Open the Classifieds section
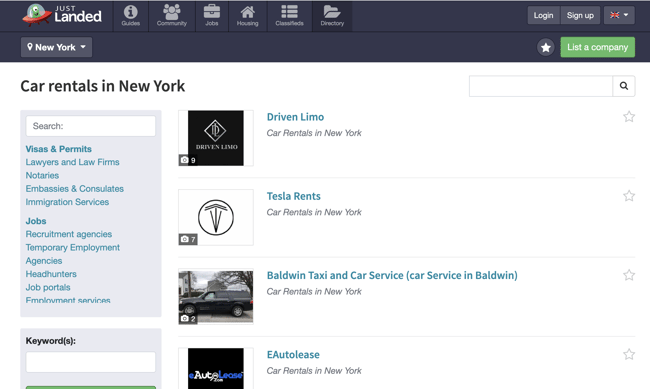This screenshot has height=389, width=650. click(289, 16)
